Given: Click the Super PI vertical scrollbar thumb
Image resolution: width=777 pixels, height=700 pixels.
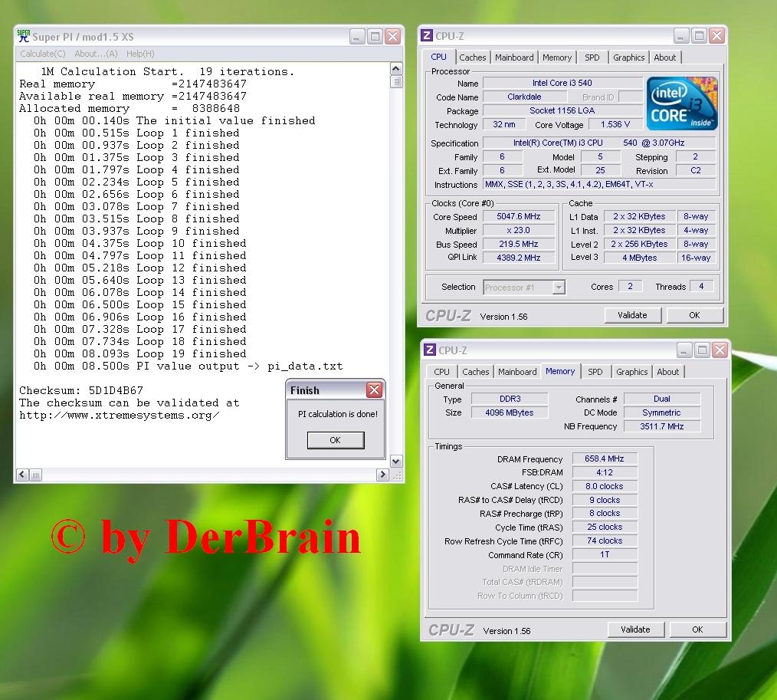Looking at the screenshot, I should point(396,81).
